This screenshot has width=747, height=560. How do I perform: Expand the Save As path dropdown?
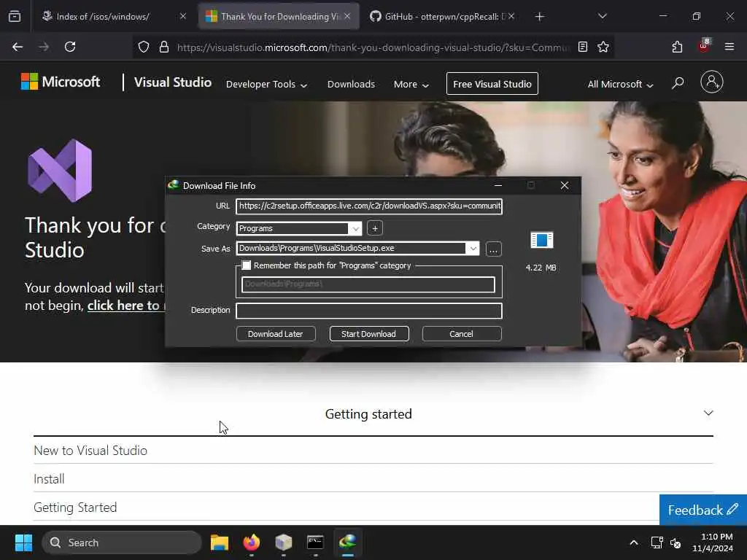[473, 248]
